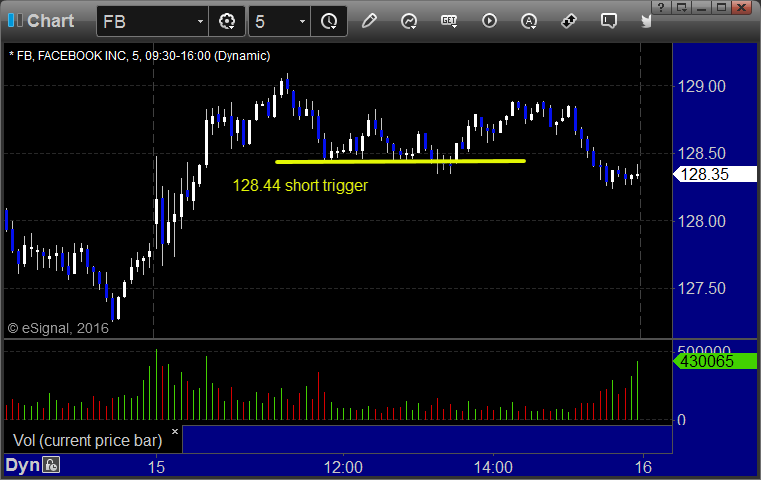Open time template clock icon

pyautogui.click(x=329, y=21)
